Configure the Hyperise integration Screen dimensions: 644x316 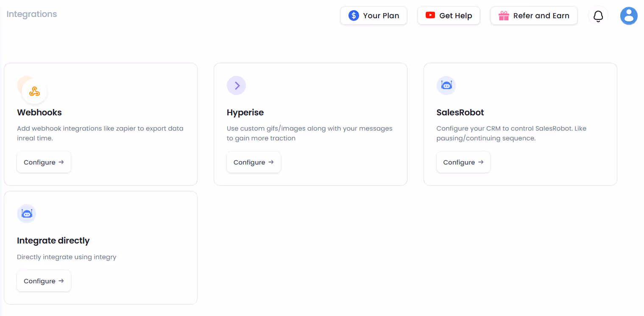254,162
